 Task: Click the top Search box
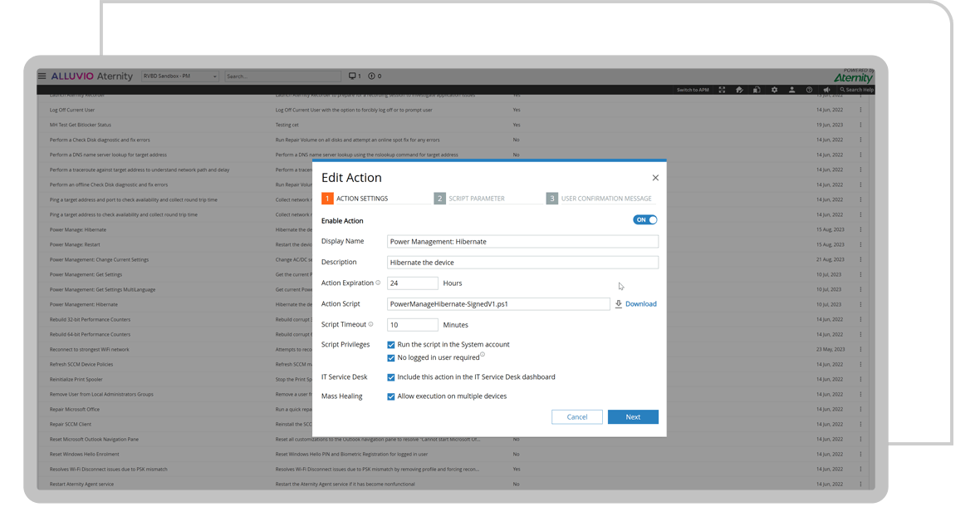point(282,76)
